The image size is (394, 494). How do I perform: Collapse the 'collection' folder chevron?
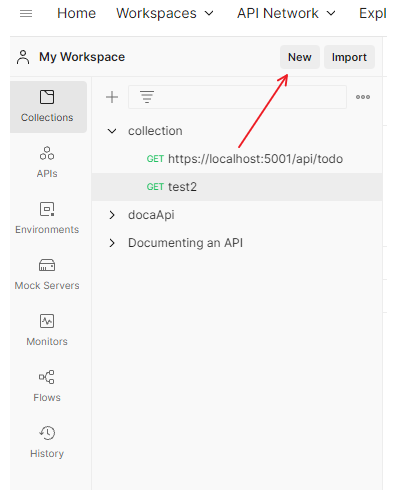112,131
